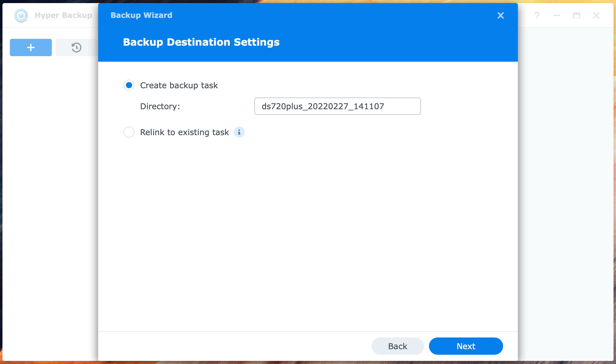Click the Hyper Backup app logo
Viewport: 616px width, 364px height.
point(21,15)
